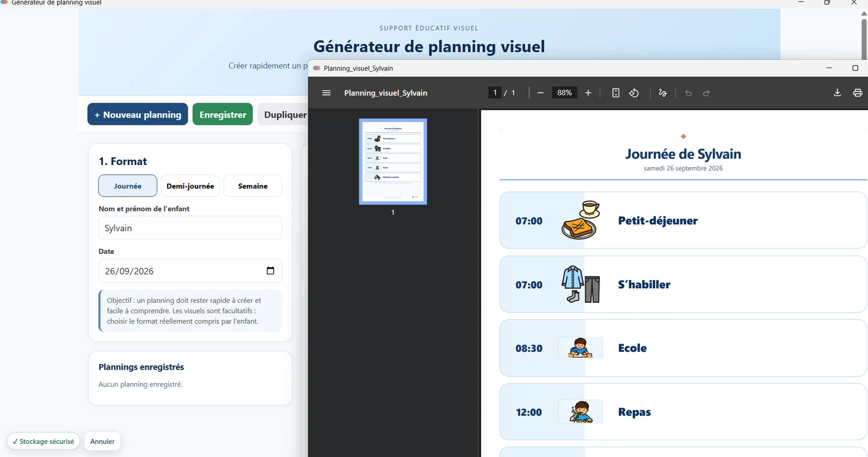Click the samedi 26 septembre 2026 text
Viewport: 868px width, 457px height.
click(x=683, y=168)
